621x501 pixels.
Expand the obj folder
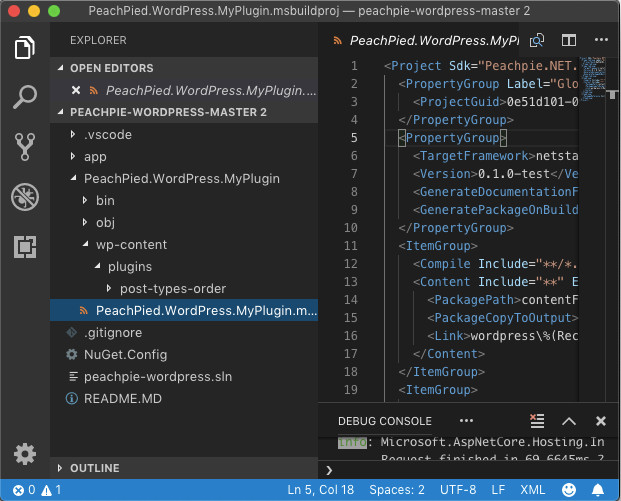point(84,222)
